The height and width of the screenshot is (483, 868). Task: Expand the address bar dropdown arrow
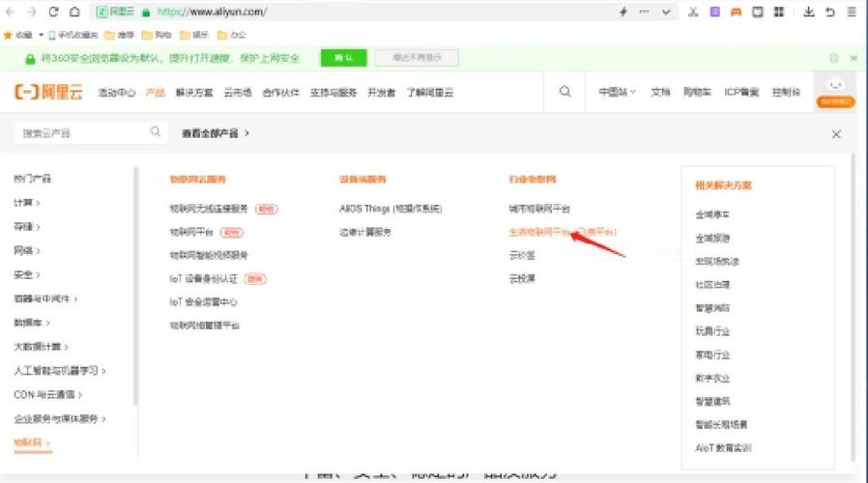(x=666, y=13)
